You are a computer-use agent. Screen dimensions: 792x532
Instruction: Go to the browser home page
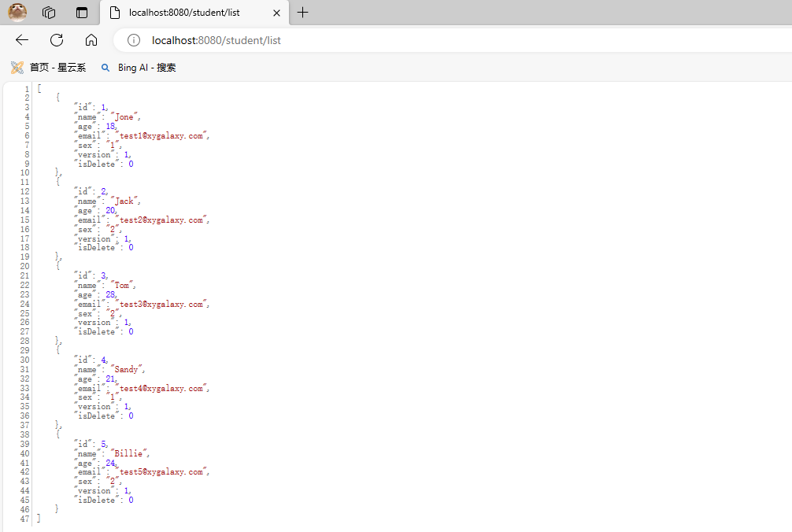pos(91,40)
